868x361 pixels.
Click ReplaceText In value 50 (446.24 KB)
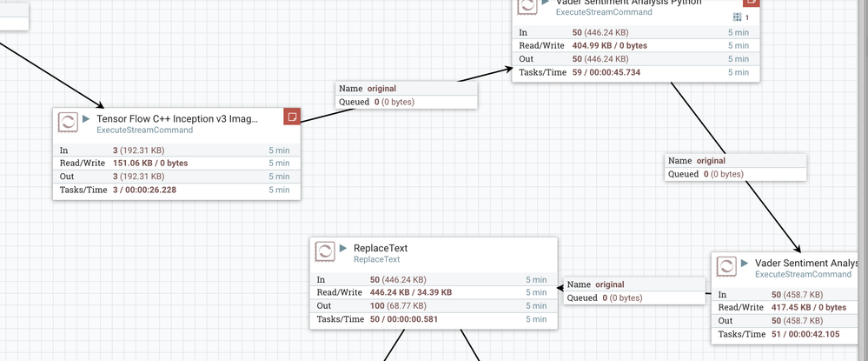click(398, 279)
